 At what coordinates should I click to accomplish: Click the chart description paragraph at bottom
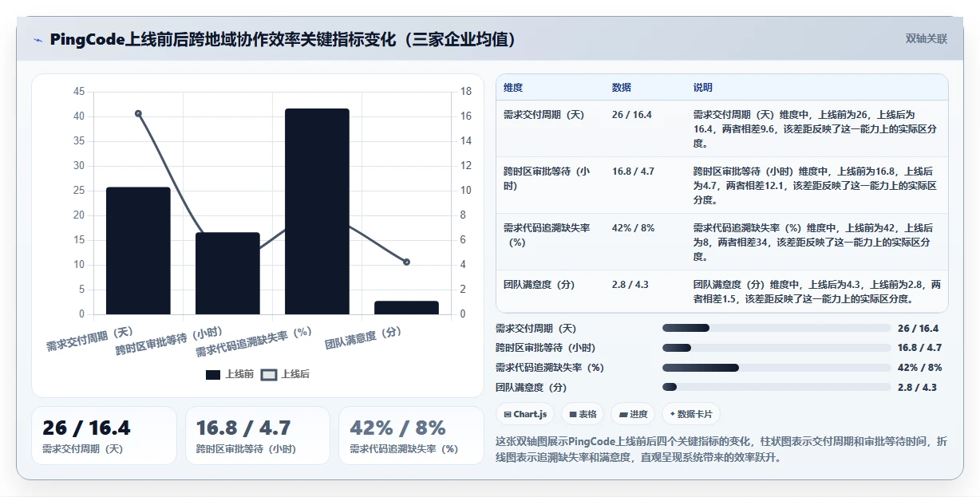pos(721,449)
